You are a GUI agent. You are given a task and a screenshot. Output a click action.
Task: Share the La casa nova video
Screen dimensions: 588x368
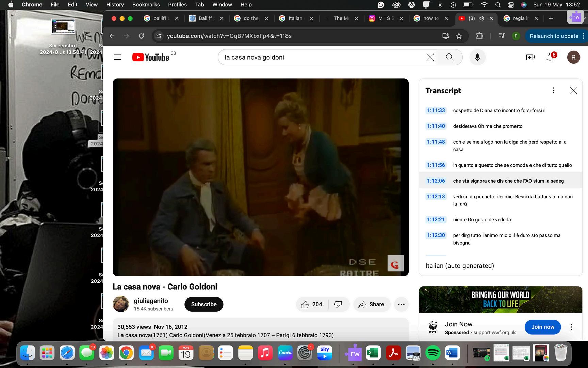pos(371,304)
